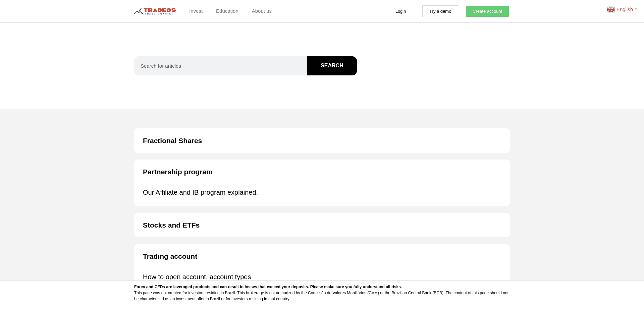This screenshot has height=310, width=644.
Task: Open the Invest menu
Action: [x=196, y=11]
